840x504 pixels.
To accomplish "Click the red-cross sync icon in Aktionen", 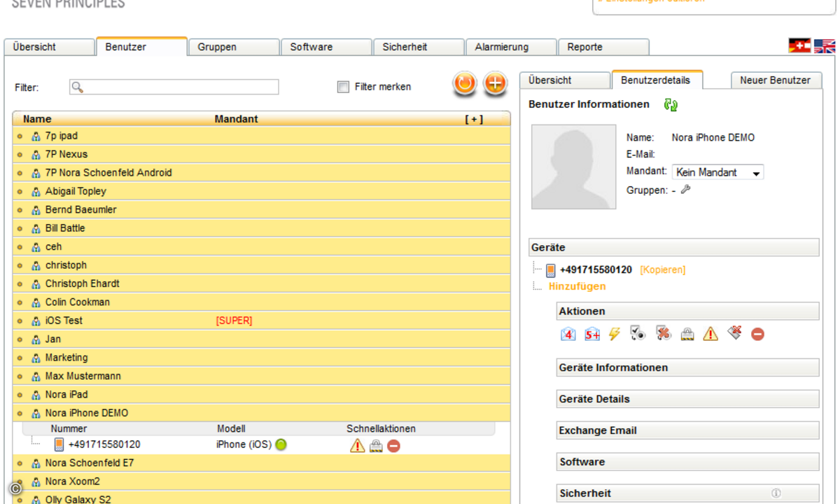I will point(663,333).
